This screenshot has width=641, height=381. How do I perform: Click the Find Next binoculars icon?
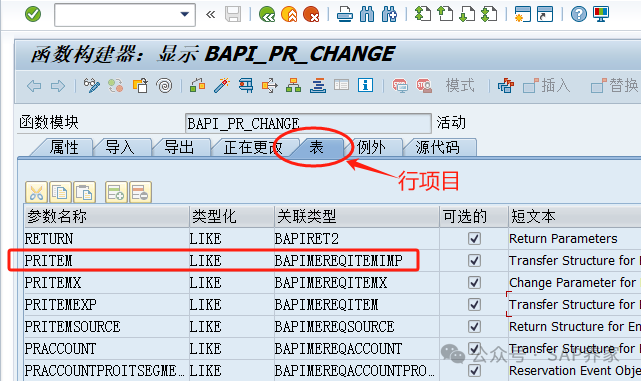click(x=389, y=14)
